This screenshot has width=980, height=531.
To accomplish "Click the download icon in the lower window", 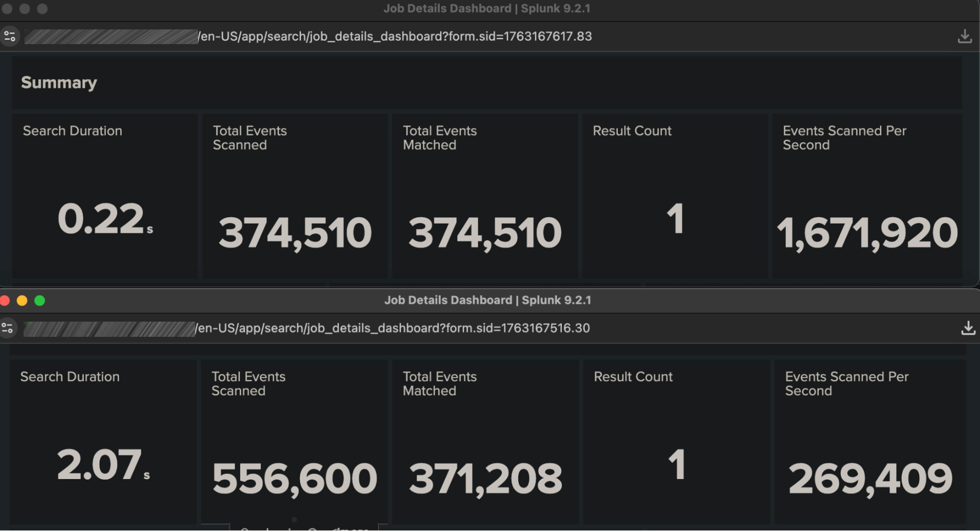I will 968,328.
